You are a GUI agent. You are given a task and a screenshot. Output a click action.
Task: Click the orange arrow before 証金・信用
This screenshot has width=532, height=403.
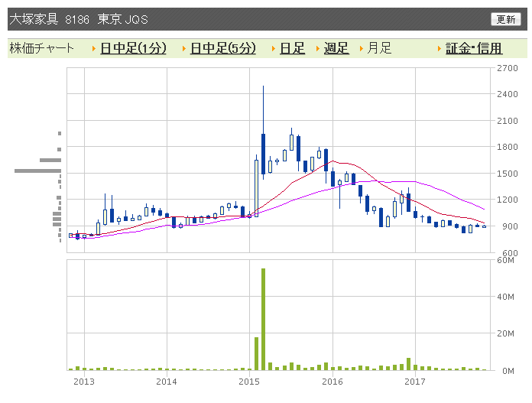440,48
